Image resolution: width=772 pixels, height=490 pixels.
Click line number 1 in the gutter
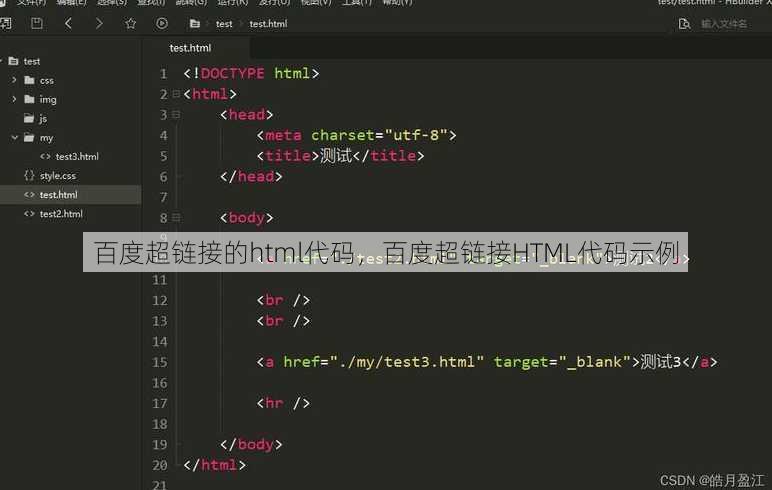pos(163,74)
